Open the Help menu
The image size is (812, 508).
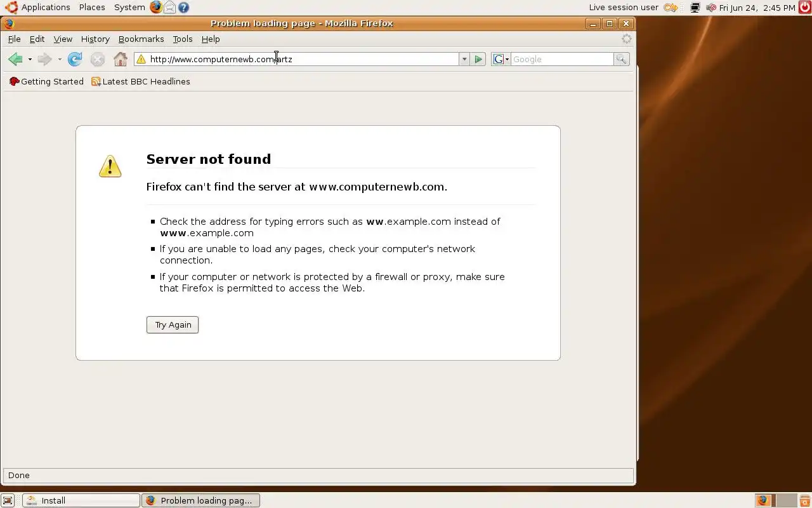coord(211,39)
